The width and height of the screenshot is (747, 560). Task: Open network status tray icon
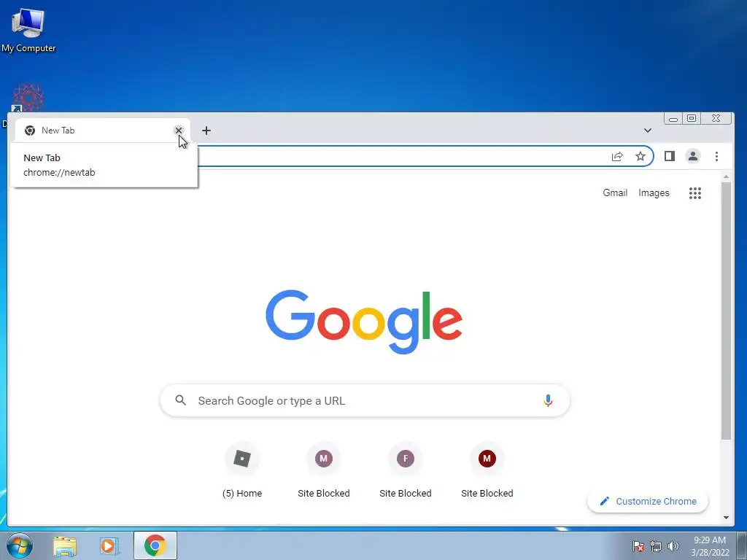656,546
